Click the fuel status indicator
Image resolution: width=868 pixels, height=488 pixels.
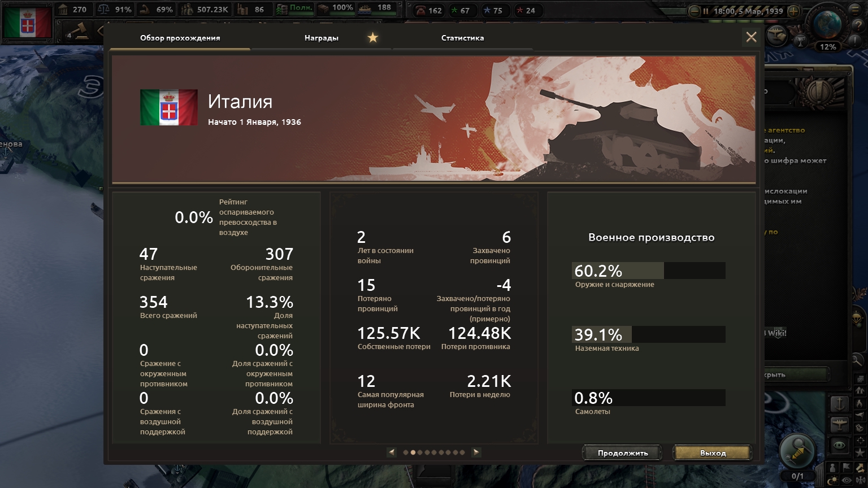click(294, 10)
